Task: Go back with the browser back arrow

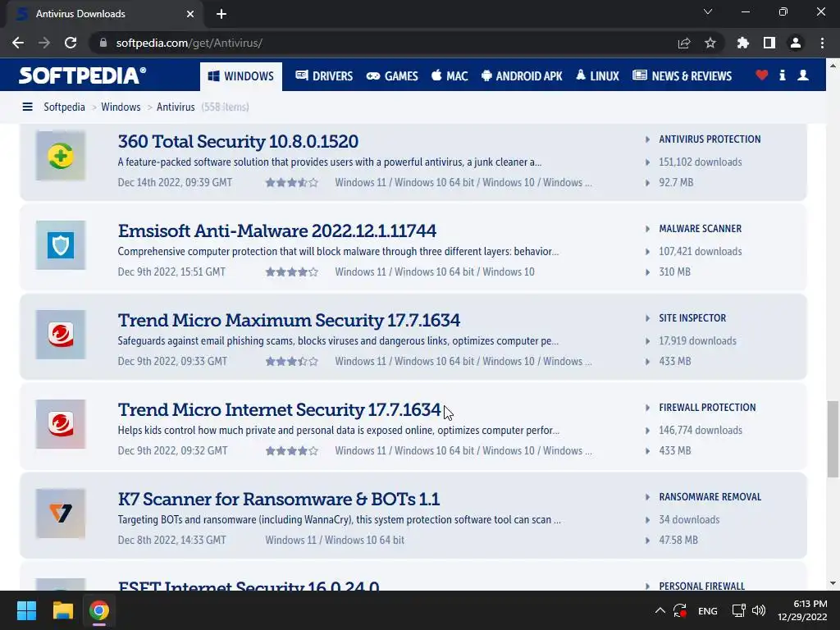Action: [x=18, y=43]
